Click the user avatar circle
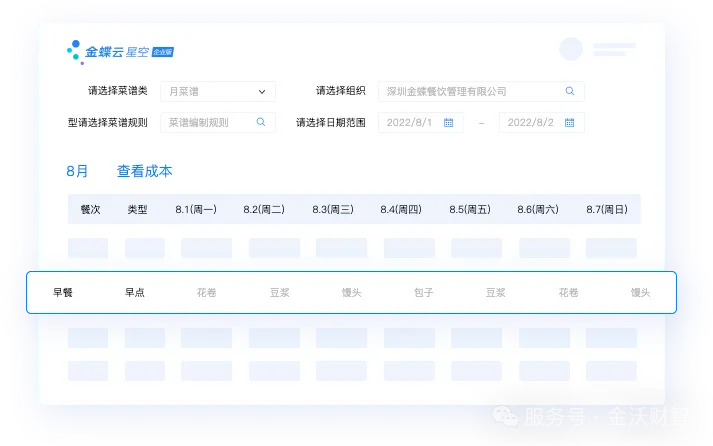 pos(571,49)
